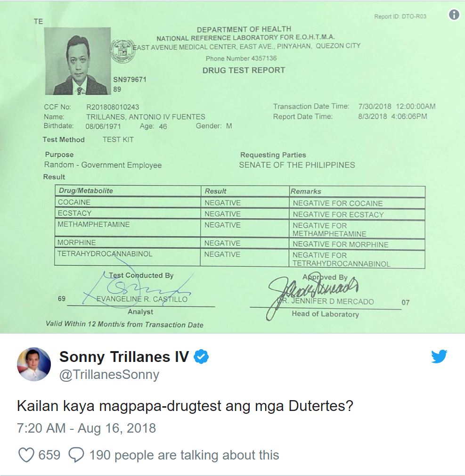Click the Twitter bird logo
The width and height of the screenshot is (465, 476).
coord(439,356)
